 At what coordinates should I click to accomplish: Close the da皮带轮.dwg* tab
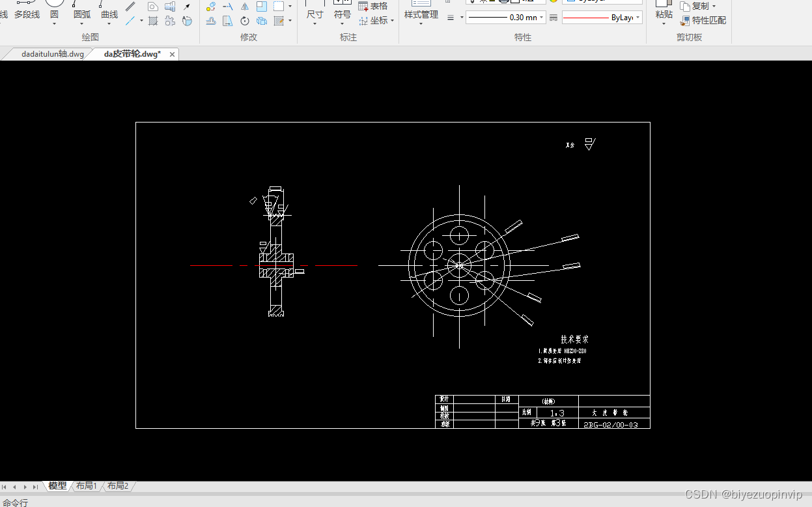(172, 55)
